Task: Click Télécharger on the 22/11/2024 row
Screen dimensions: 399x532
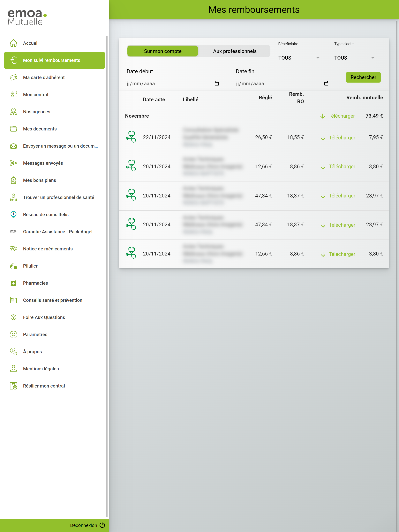Action: pyautogui.click(x=338, y=137)
